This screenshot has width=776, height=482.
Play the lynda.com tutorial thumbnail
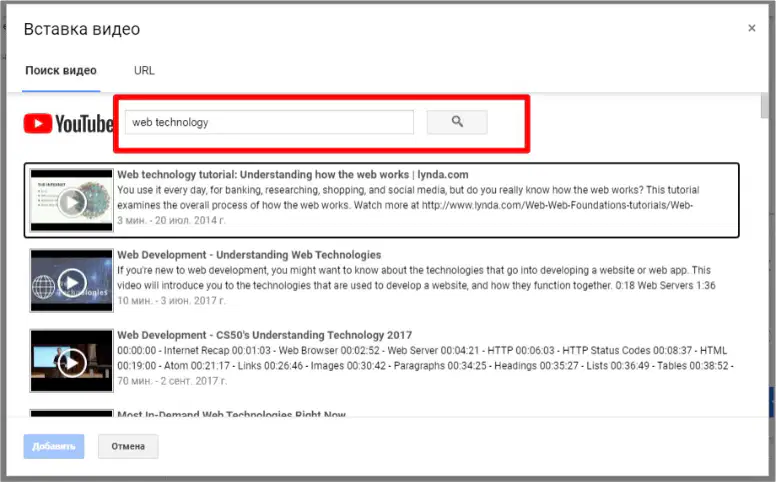(x=72, y=200)
